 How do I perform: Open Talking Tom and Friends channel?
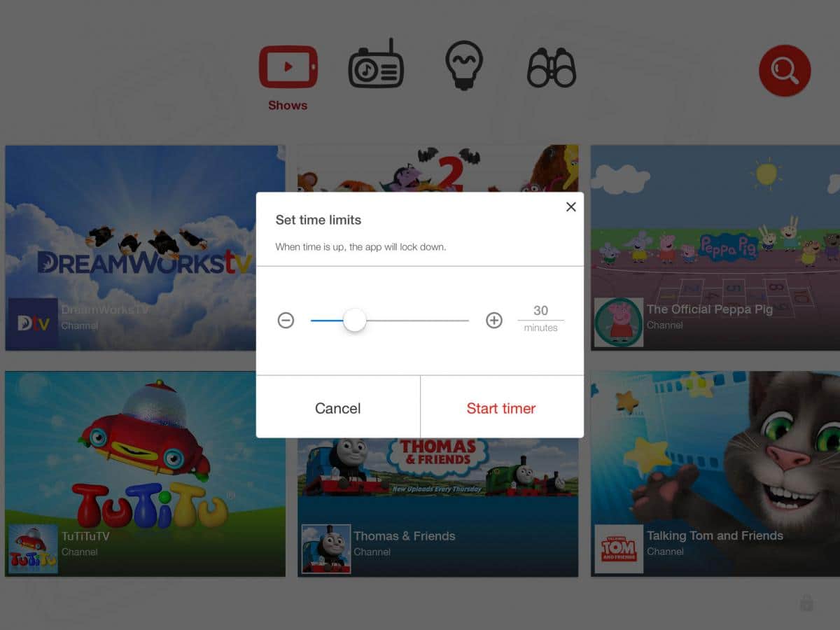click(715, 473)
